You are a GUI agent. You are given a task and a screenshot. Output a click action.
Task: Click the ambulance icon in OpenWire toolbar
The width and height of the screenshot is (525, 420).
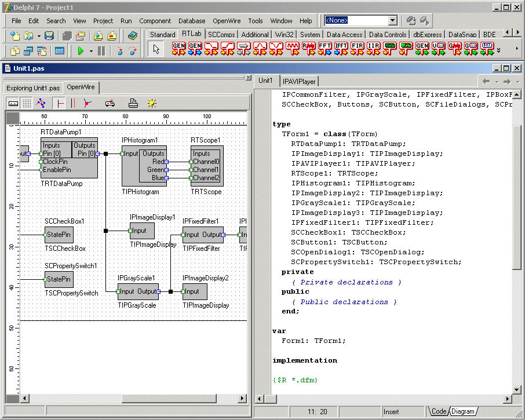click(110, 104)
